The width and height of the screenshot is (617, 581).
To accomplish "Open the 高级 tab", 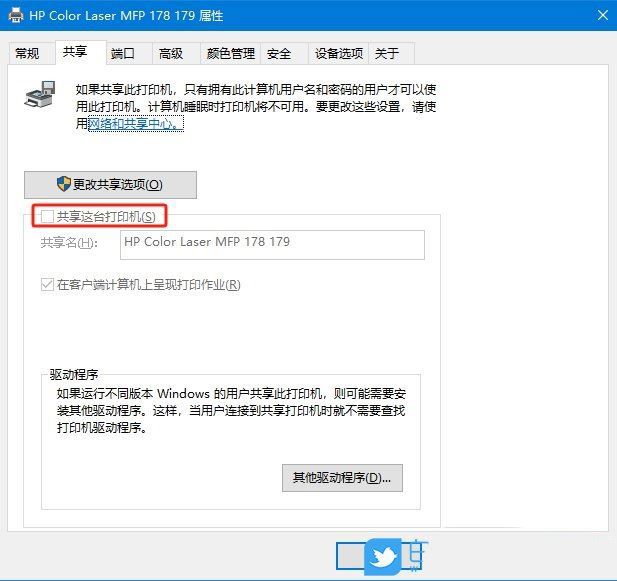I will pyautogui.click(x=177, y=53).
